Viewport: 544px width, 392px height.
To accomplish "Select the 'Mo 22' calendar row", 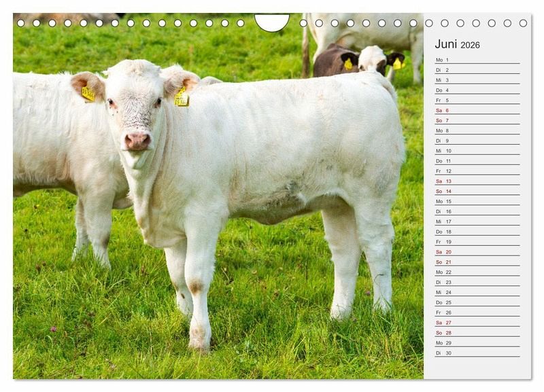I will pos(477,272).
